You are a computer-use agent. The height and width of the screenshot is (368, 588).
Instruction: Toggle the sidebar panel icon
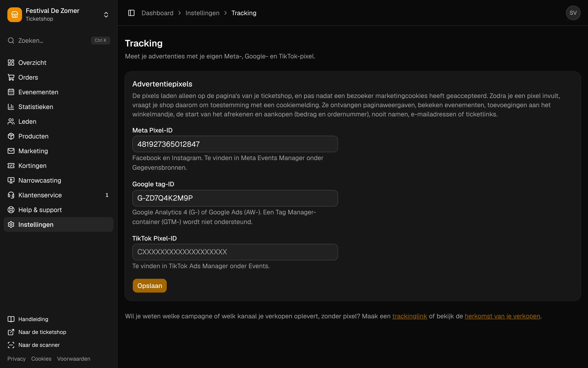[131, 13]
